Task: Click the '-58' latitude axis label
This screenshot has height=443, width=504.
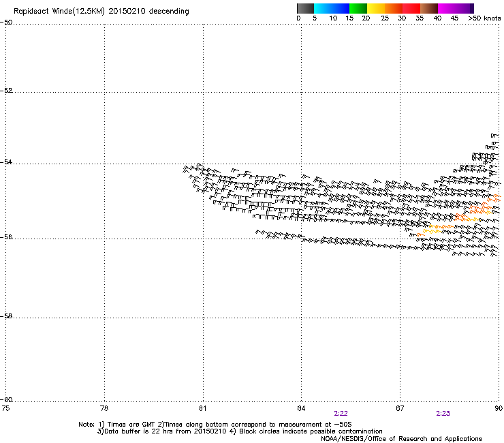Action: (x=6, y=316)
